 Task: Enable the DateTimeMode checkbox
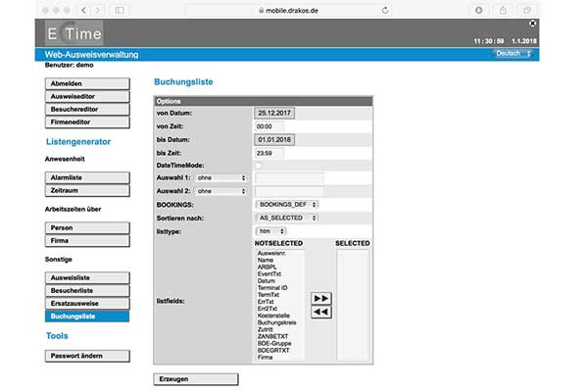[x=258, y=166]
